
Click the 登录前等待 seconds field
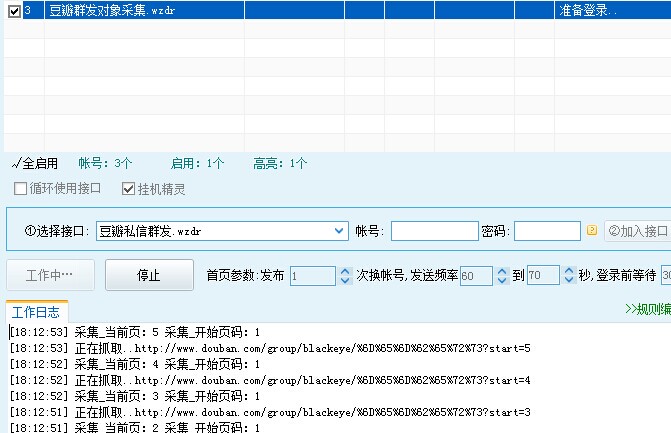tap(665, 275)
